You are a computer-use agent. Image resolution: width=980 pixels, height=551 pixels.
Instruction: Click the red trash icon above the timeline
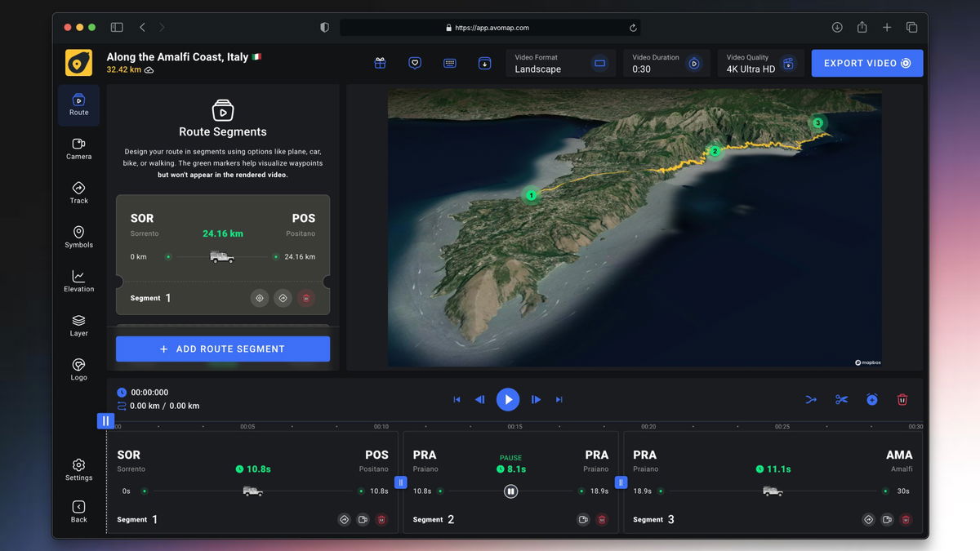point(902,399)
